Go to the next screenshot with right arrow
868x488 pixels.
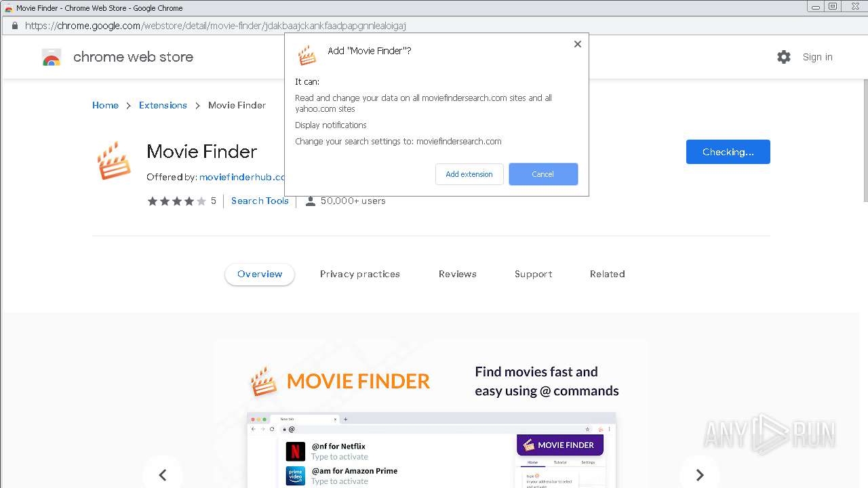coord(700,475)
